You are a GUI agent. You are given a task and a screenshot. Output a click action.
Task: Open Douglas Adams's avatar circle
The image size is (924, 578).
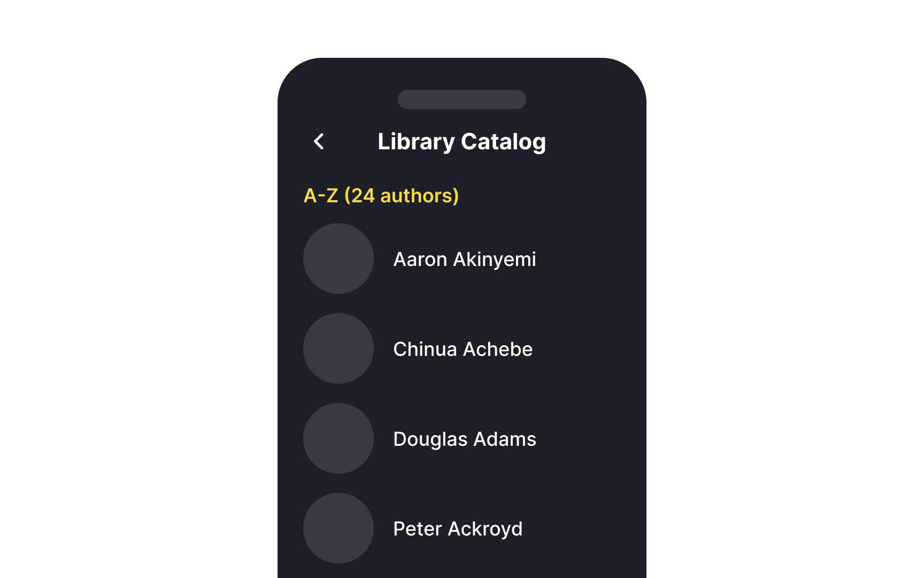(x=338, y=438)
